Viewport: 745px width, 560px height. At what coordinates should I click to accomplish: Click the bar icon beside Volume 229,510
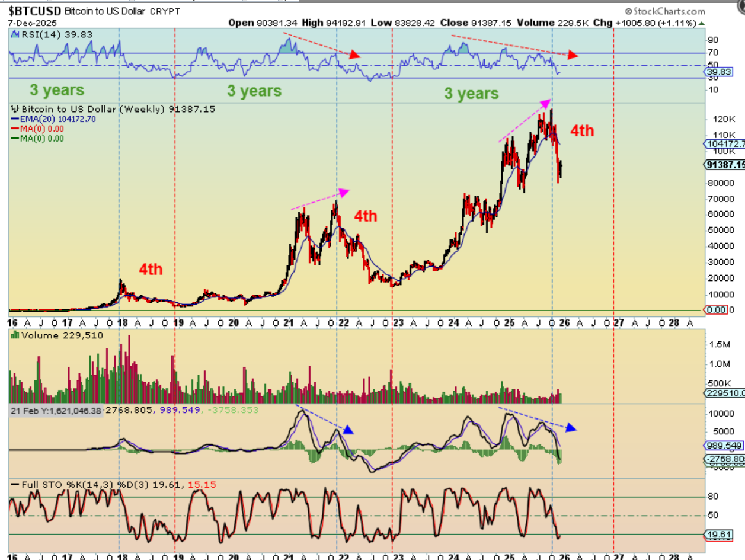(x=15, y=335)
